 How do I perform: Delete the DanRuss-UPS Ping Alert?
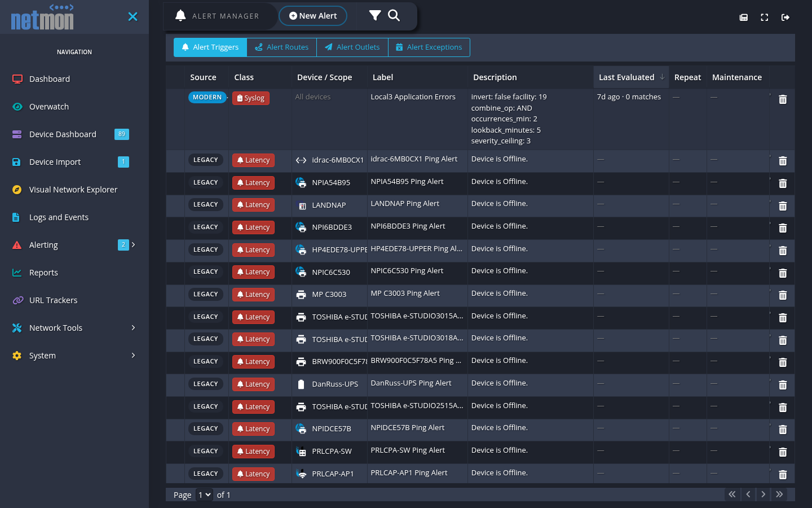(783, 385)
